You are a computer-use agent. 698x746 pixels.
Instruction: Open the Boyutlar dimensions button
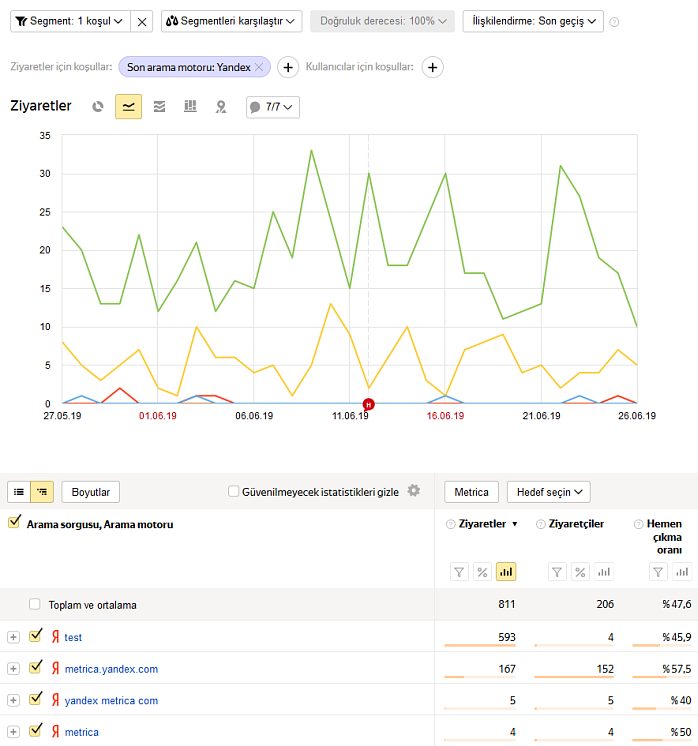pyautogui.click(x=90, y=492)
